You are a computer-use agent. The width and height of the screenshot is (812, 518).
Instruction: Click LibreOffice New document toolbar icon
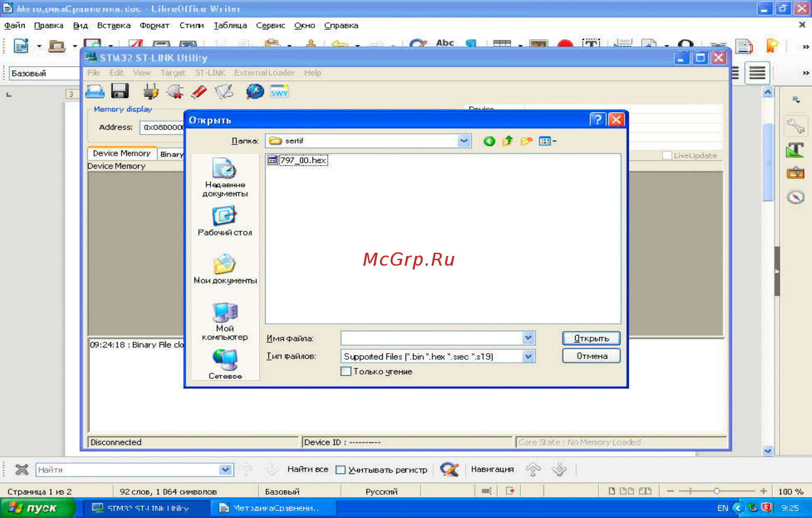21,46
